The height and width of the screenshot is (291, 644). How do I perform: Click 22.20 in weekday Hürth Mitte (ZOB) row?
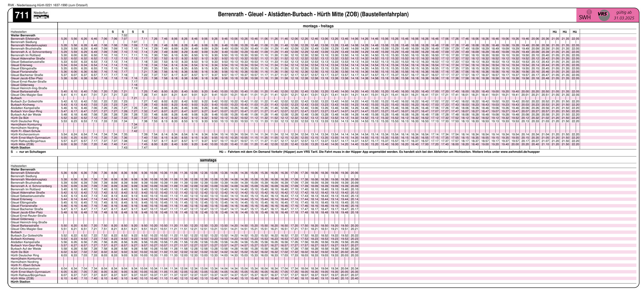(575, 144)
